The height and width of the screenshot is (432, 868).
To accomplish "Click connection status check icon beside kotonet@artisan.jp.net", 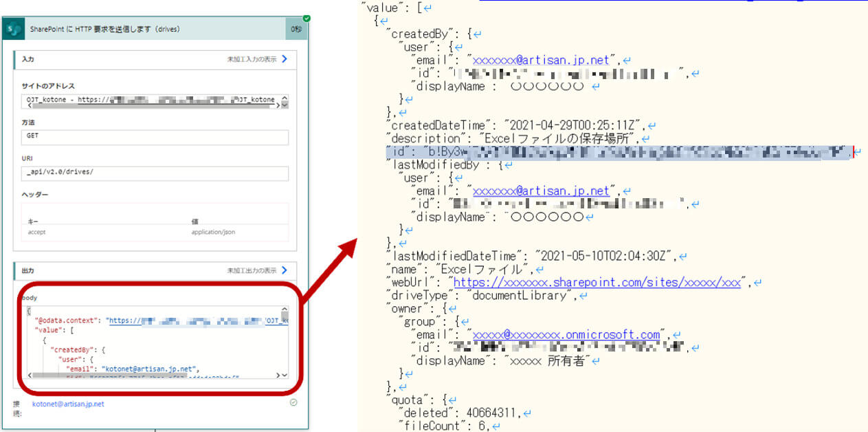I will [293, 402].
